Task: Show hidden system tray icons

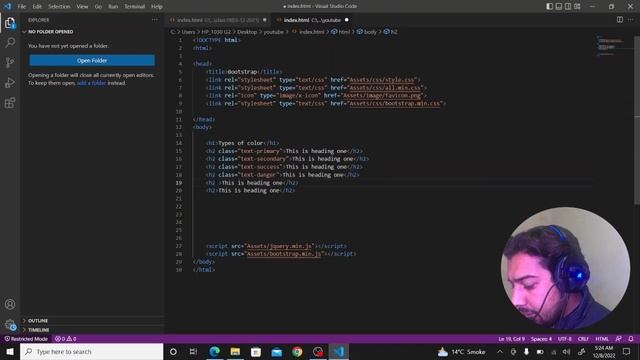Action: point(500,351)
